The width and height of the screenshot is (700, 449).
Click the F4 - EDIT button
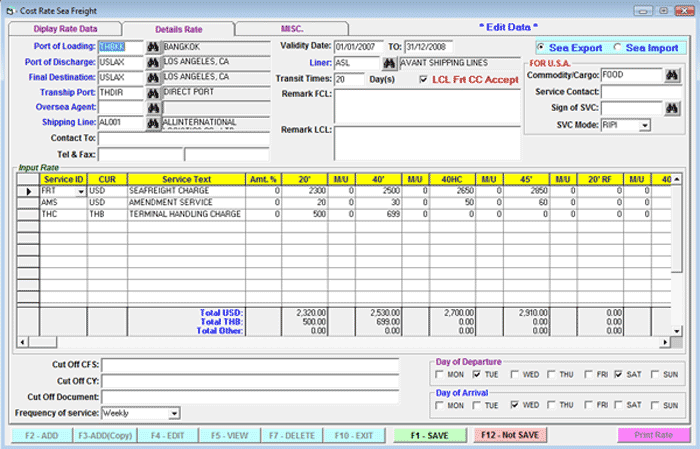167,436
